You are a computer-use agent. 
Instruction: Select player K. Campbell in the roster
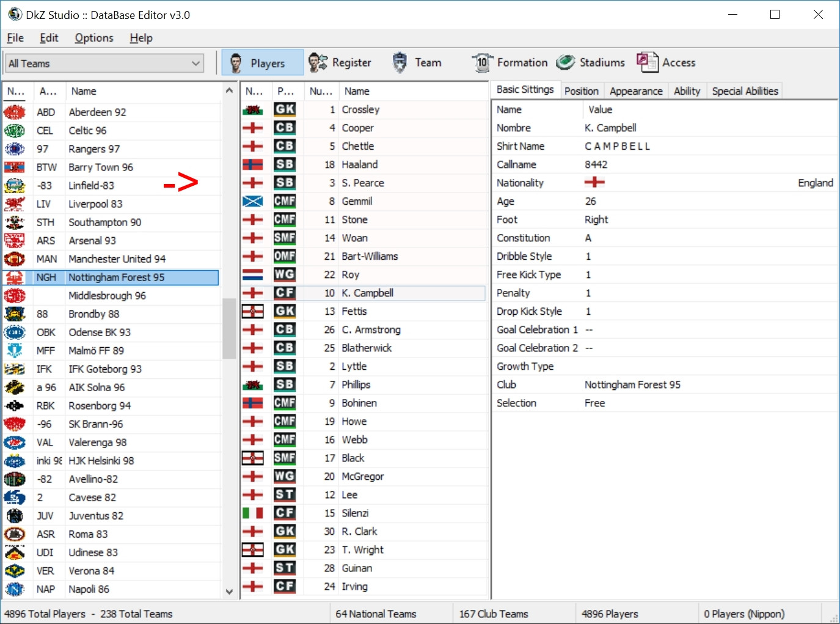tap(363, 293)
